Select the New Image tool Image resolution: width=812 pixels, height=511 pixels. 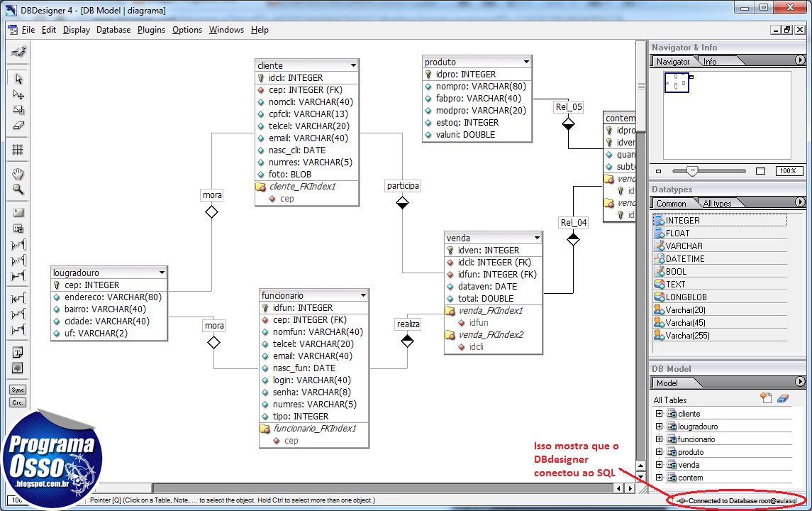click(18, 368)
